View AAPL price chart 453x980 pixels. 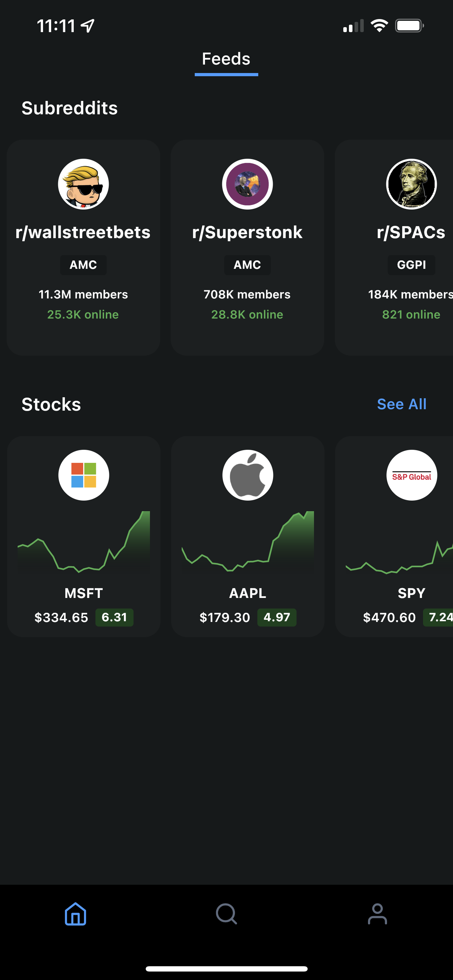point(248,542)
